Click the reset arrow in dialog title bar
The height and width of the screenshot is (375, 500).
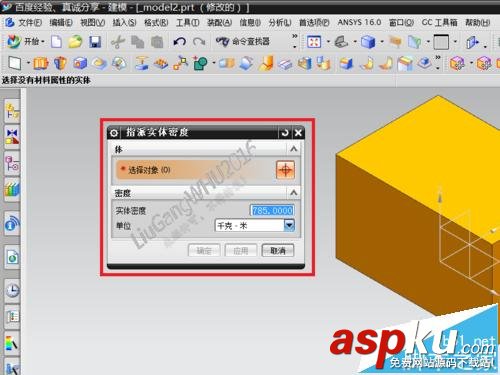pyautogui.click(x=285, y=133)
